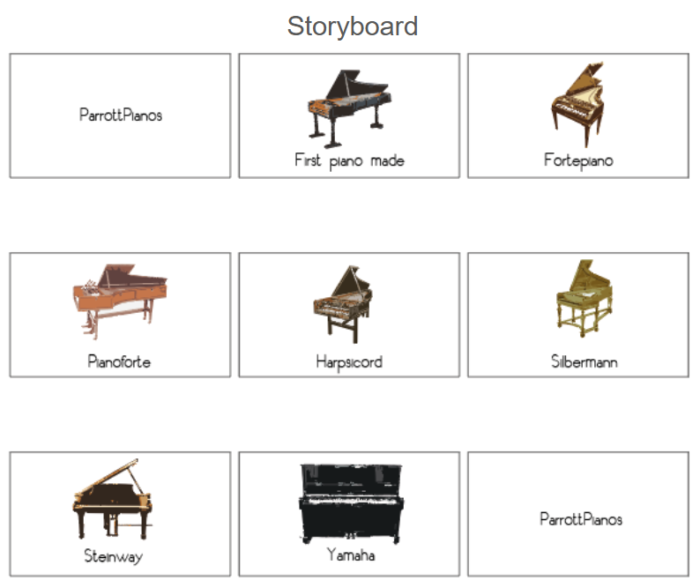
Task: Click the orange Pianoforte image
Action: 120,301
